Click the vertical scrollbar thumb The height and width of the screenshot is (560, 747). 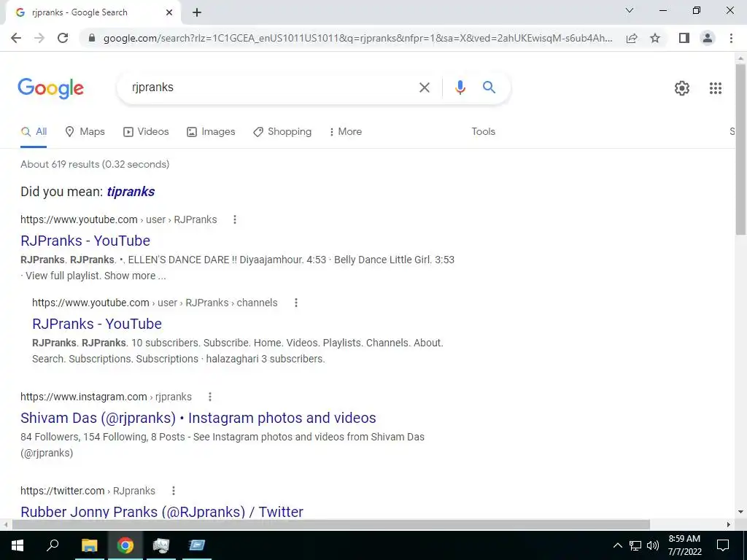[740, 149]
